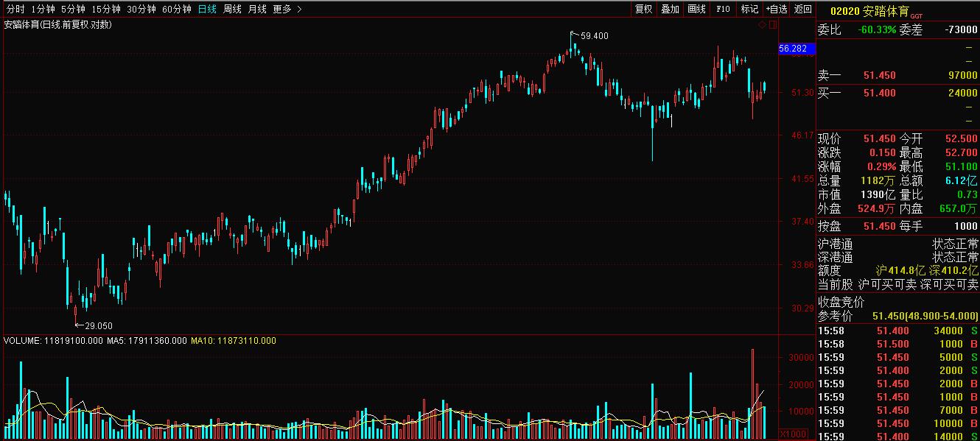Click the 委比 value -60.33%
Viewport: 980px width, 441px height.
[877, 30]
